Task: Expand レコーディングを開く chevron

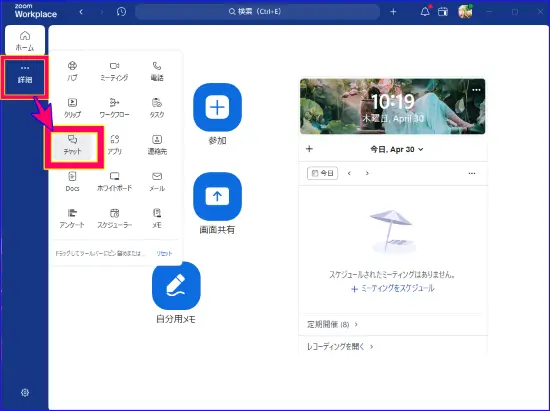Action: pos(371,346)
